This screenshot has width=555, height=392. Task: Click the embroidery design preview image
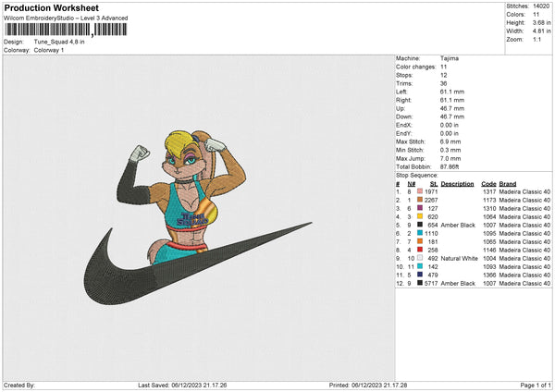pos(198,217)
